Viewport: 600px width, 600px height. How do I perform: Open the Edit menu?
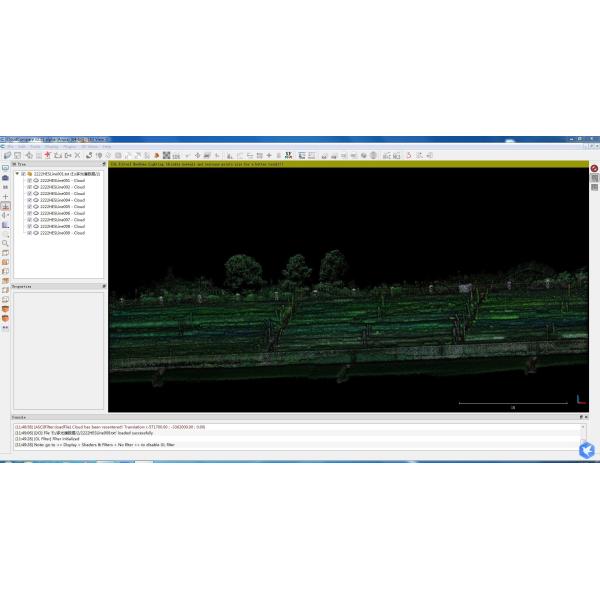coord(22,147)
